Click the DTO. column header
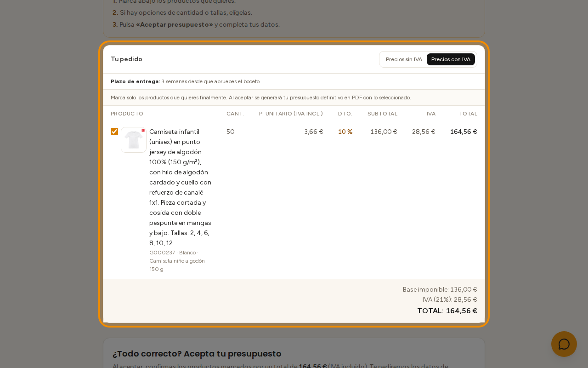This screenshot has width=588, height=368. (x=345, y=114)
